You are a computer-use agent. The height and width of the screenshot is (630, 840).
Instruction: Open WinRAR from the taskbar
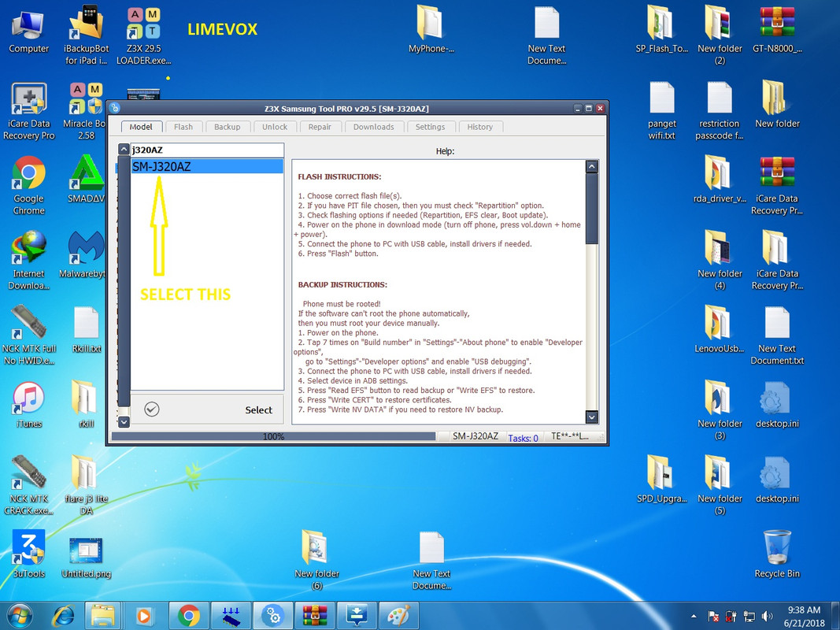[x=314, y=616]
